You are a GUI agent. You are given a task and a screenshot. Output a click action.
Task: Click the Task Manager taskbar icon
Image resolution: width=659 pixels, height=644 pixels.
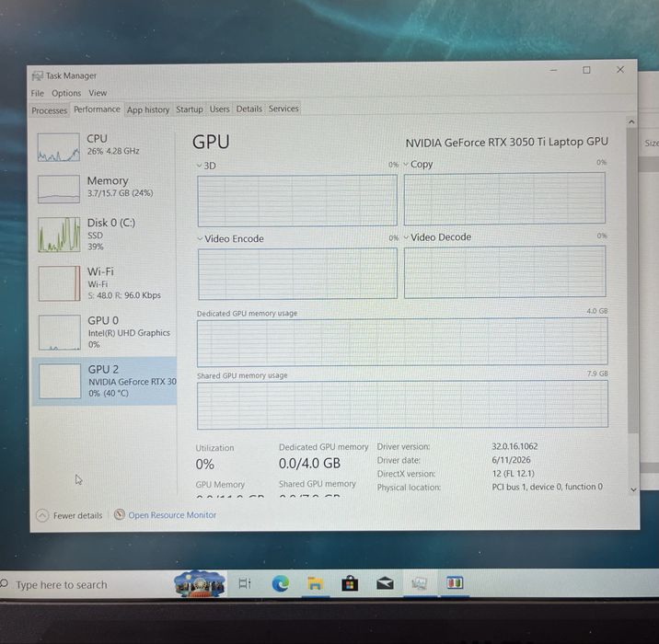point(419,582)
